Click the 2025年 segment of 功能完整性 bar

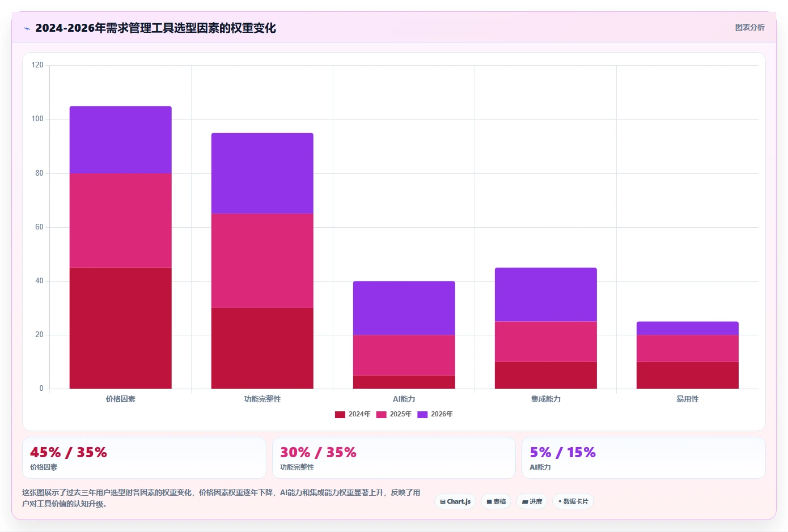pos(262,261)
